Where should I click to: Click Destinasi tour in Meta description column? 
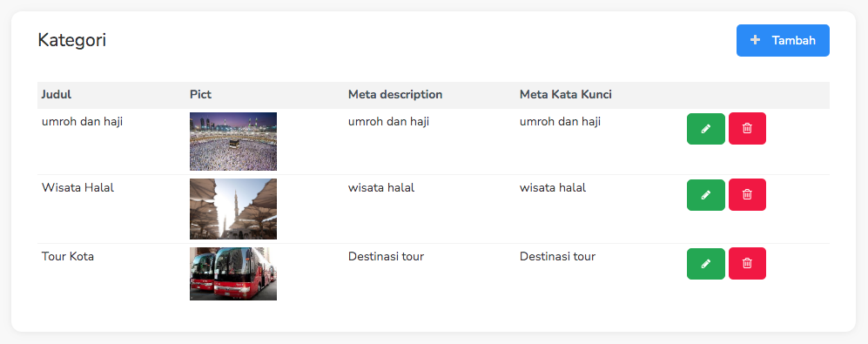(386, 257)
